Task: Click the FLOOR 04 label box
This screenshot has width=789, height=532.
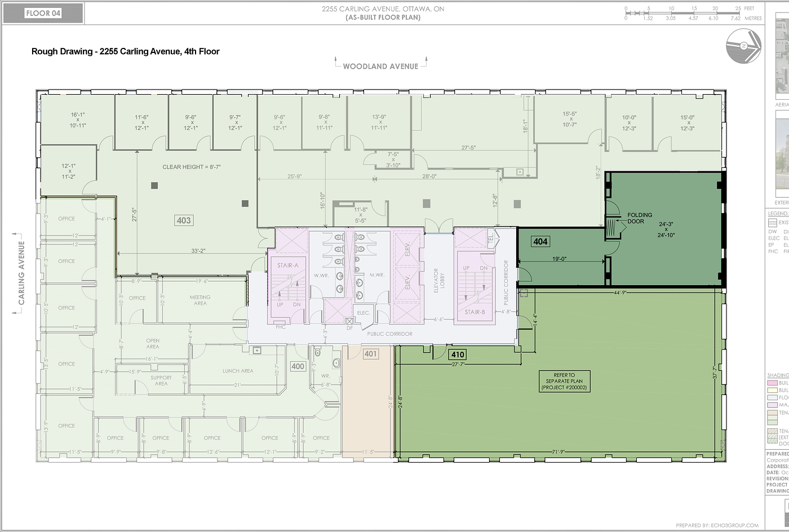Action: pyautogui.click(x=43, y=13)
